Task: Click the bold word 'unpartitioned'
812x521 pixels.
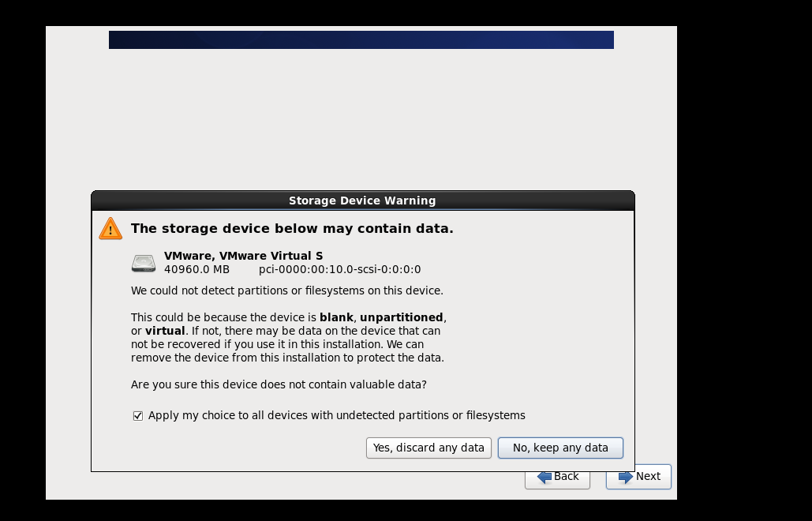Action: [x=402, y=317]
